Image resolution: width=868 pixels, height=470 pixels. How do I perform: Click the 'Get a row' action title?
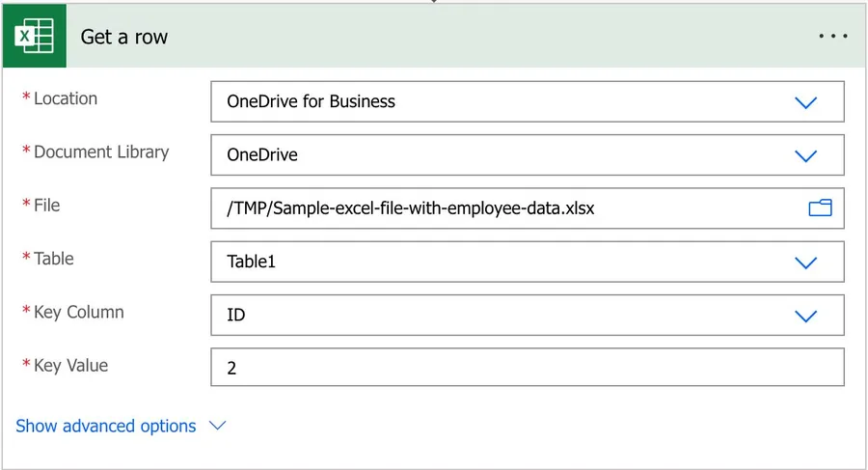[123, 37]
